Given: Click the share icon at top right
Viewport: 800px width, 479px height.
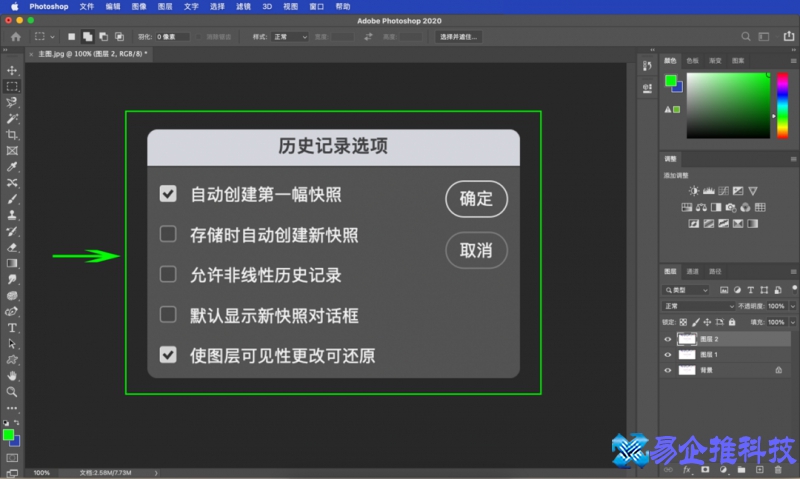Looking at the screenshot, I should pos(789,36).
